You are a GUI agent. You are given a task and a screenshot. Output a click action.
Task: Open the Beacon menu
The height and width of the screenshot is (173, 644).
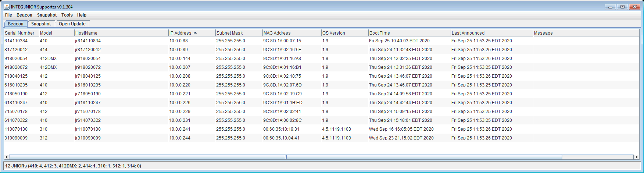click(x=24, y=15)
